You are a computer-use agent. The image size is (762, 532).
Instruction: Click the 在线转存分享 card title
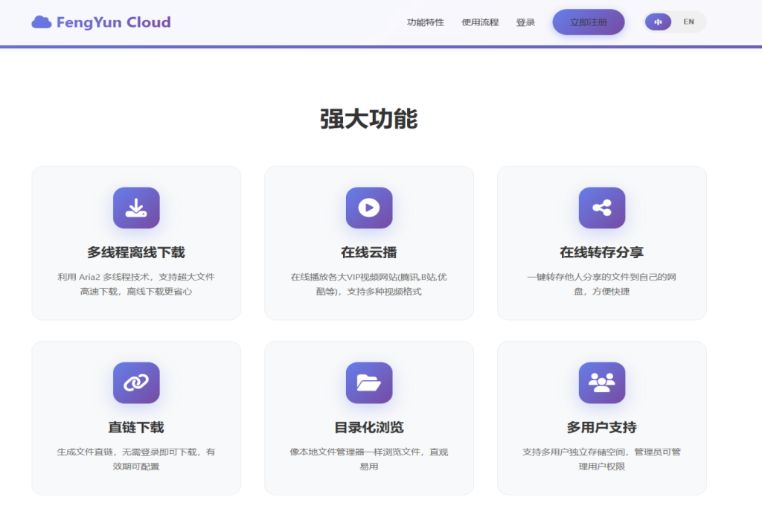pos(602,252)
